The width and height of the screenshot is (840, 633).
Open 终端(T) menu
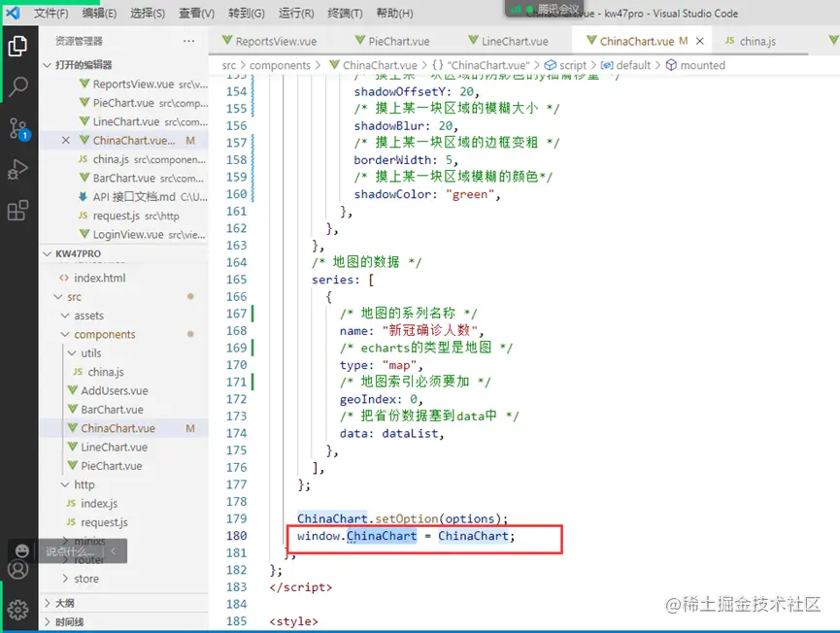345,14
